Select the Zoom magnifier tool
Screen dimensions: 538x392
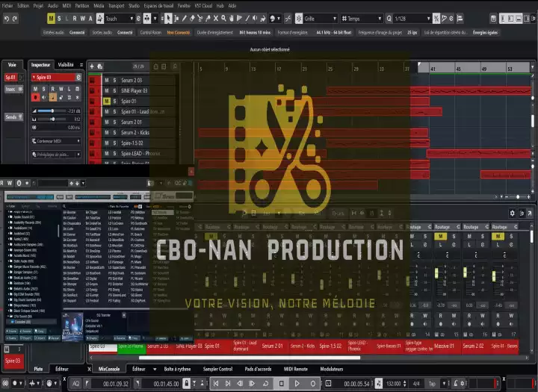223,19
